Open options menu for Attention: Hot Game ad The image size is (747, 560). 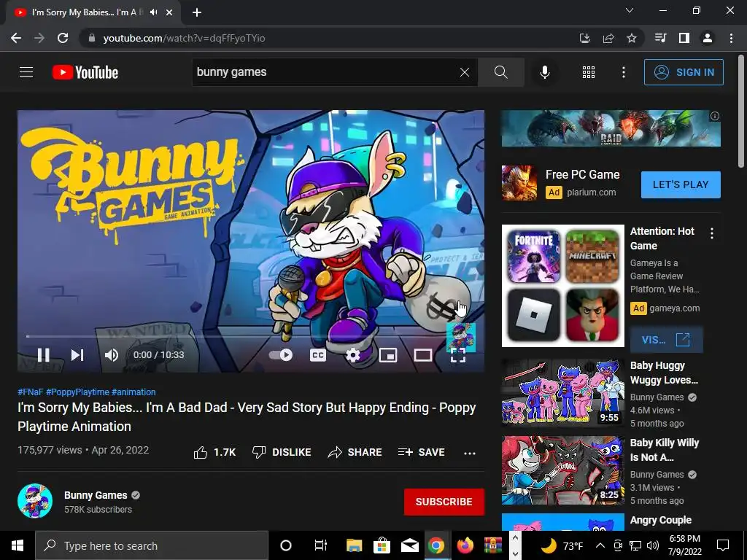tap(712, 233)
